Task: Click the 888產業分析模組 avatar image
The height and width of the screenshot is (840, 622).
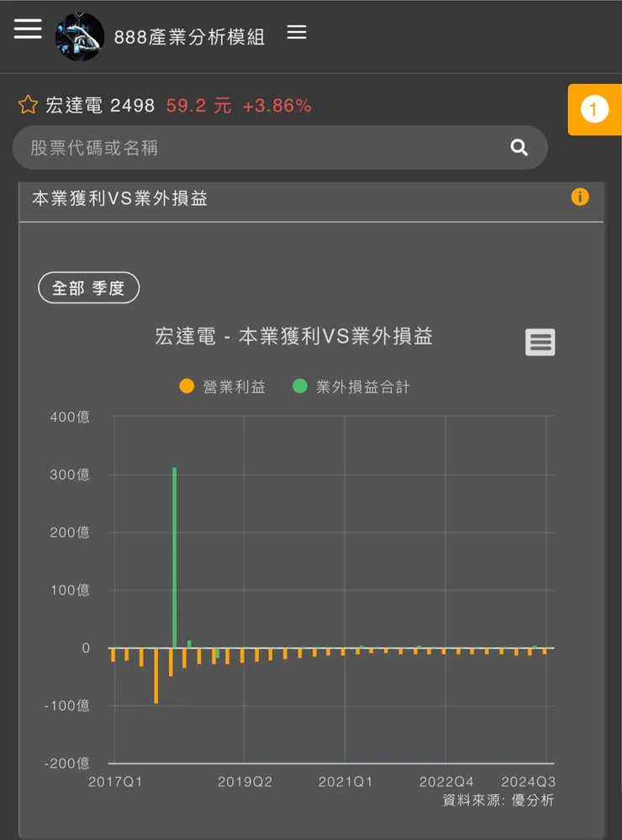Action: pyautogui.click(x=80, y=37)
